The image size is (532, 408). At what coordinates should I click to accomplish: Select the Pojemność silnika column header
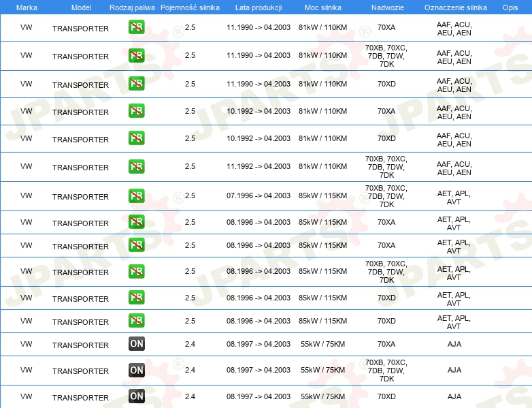(x=190, y=7)
